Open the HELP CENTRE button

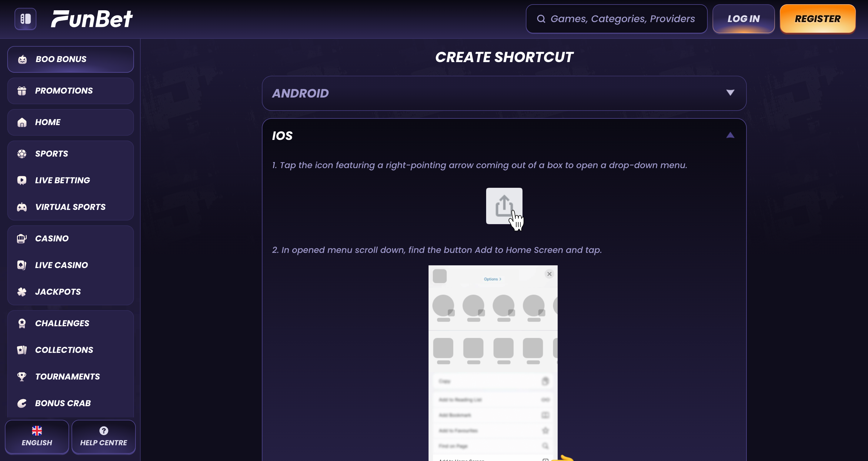104,437
